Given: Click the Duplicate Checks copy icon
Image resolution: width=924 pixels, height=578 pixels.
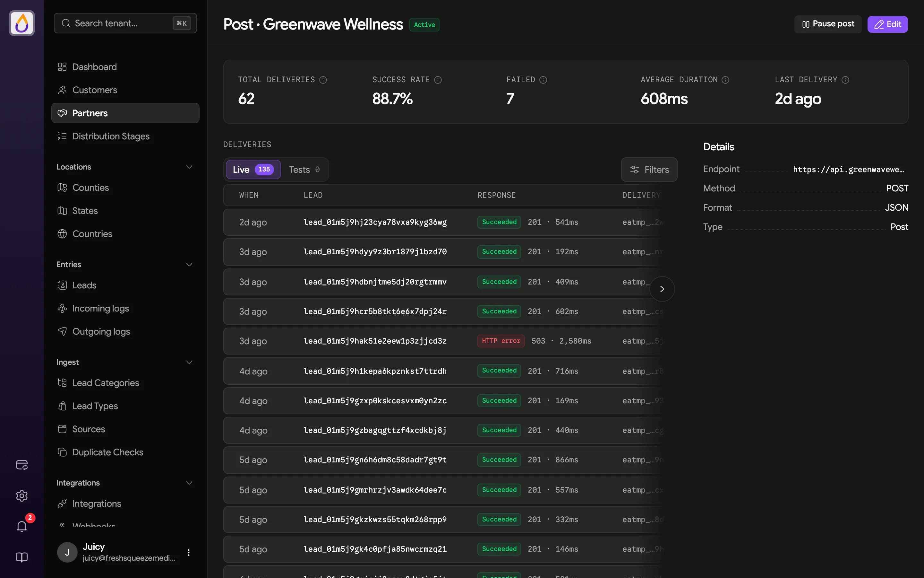Looking at the screenshot, I should point(62,452).
